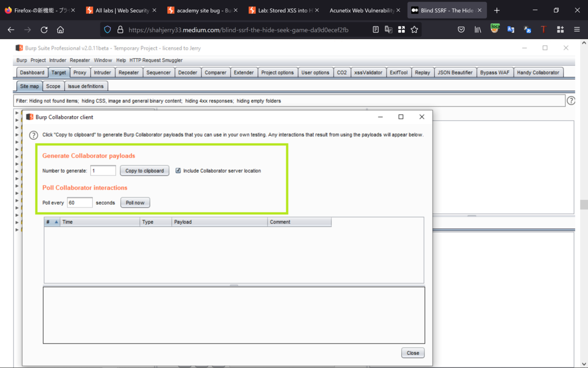Open the Extender tab

[244, 73]
